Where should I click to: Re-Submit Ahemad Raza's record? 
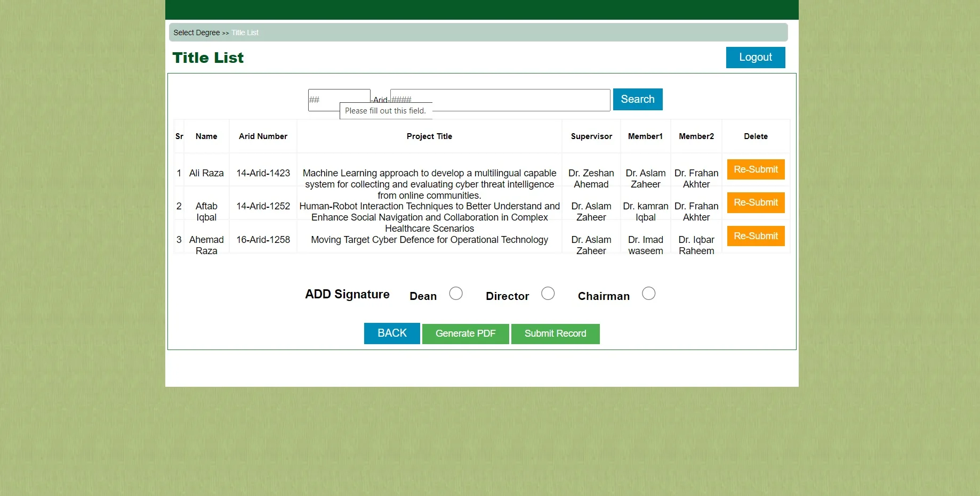pyautogui.click(x=756, y=236)
